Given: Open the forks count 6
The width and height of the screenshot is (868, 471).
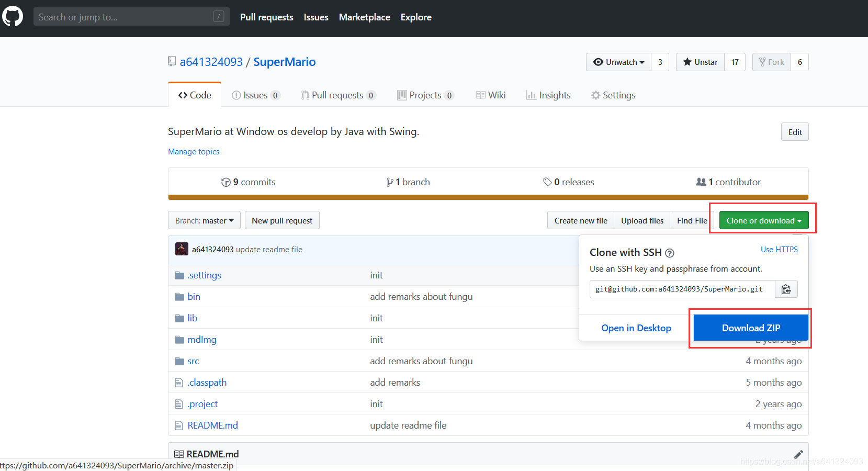Looking at the screenshot, I should coord(799,62).
